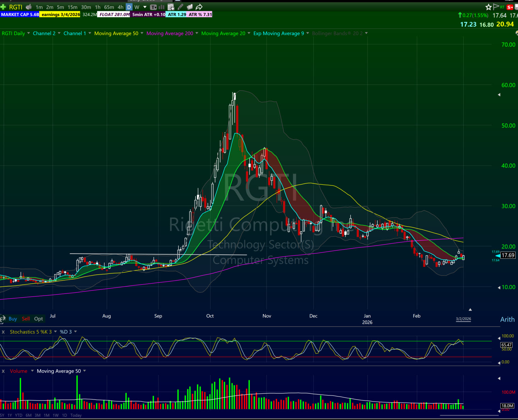
Task: Jump chart to Today
Action: coord(76,415)
